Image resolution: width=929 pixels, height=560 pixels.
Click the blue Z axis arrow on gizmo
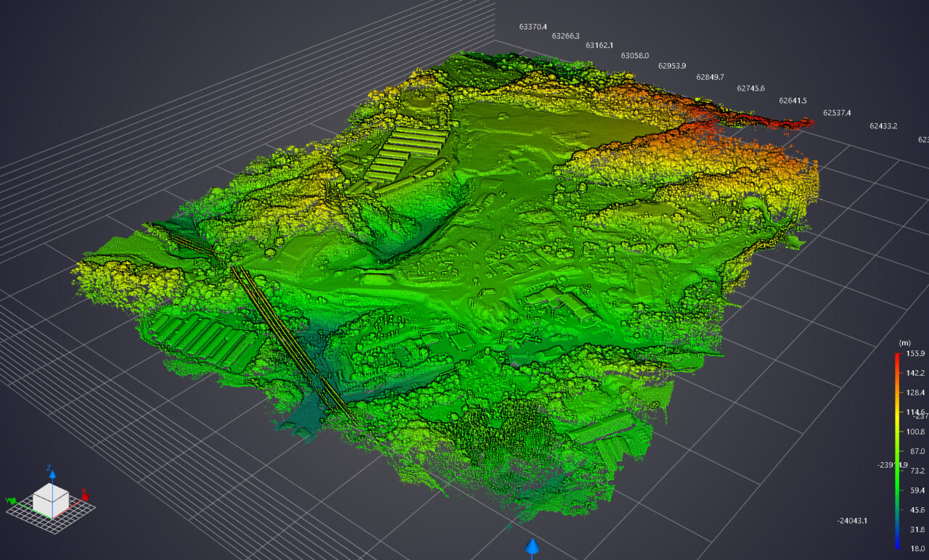coord(52,474)
